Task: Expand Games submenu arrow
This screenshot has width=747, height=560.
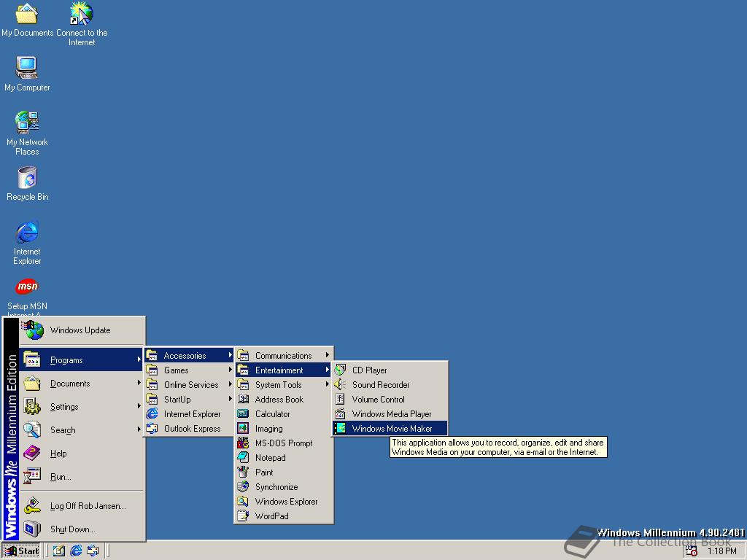Action: [x=230, y=370]
